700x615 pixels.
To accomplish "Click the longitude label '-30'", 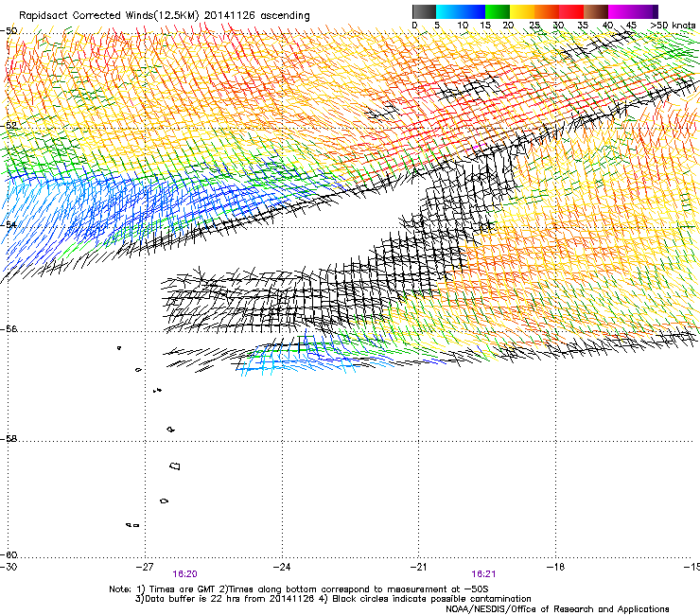I will coord(8,567).
